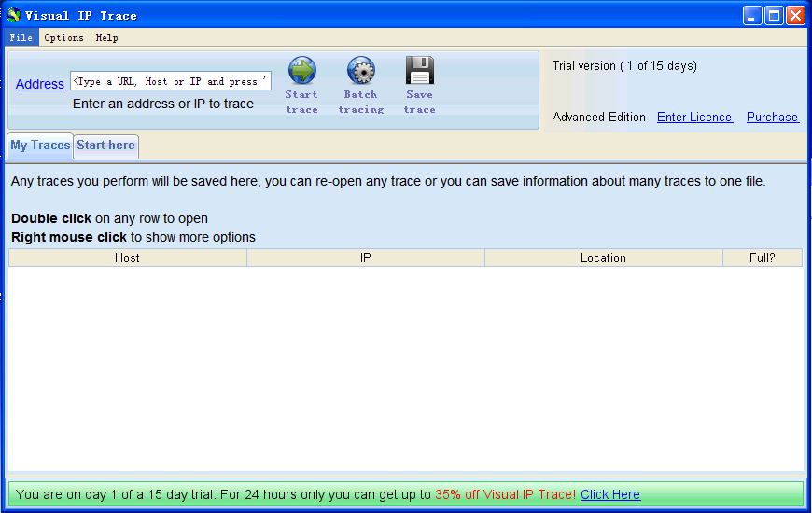
Task: Click the Enter Licence link
Action: 694,117
